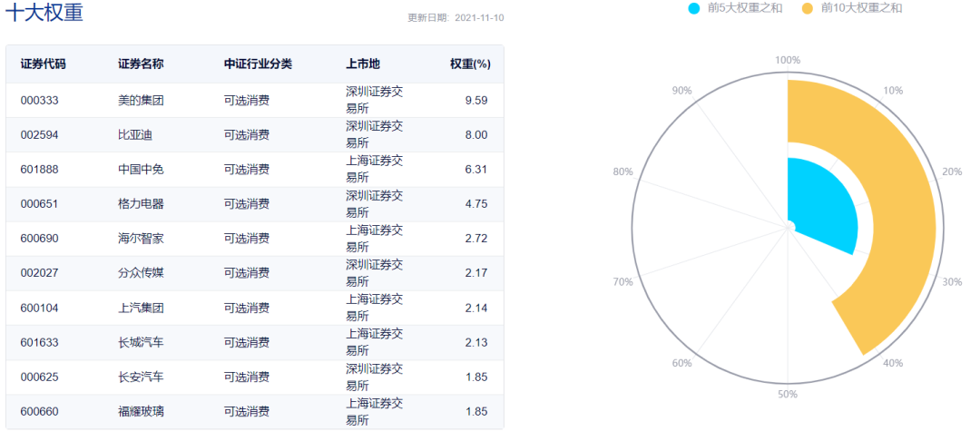Click the 10% axis label on chart
Image resolution: width=980 pixels, height=441 pixels.
click(x=893, y=90)
